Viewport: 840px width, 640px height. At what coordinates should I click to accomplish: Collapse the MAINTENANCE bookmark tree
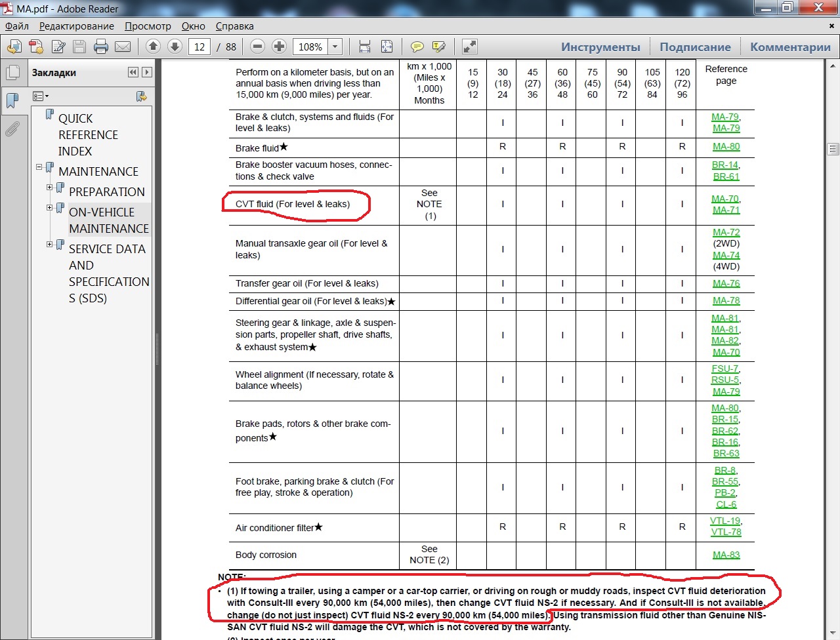tap(39, 167)
